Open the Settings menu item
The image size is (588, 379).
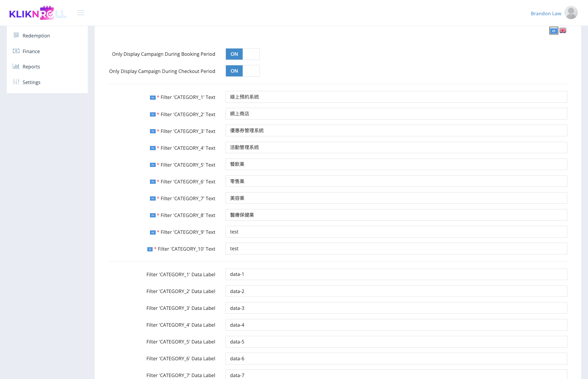pos(31,82)
